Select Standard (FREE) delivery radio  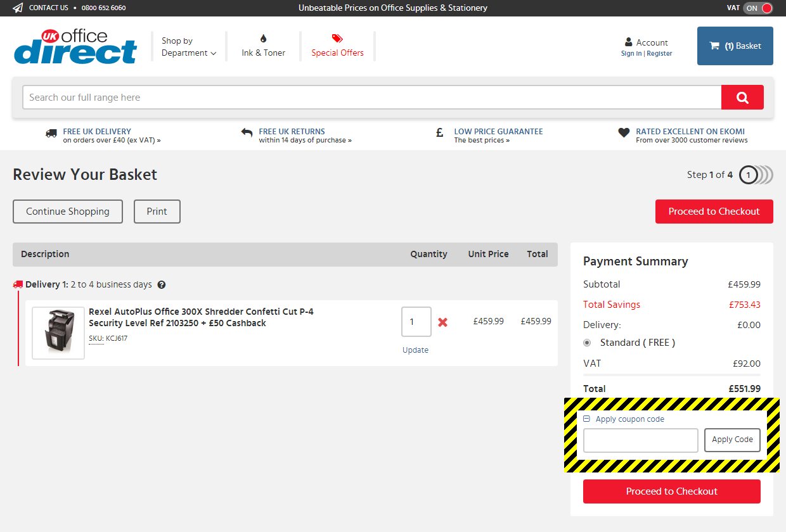587,343
